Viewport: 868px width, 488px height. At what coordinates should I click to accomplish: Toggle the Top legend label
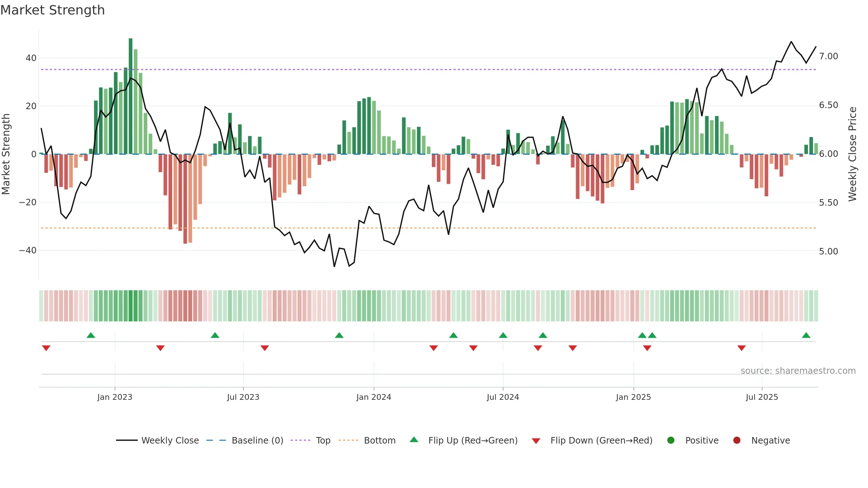tap(323, 441)
